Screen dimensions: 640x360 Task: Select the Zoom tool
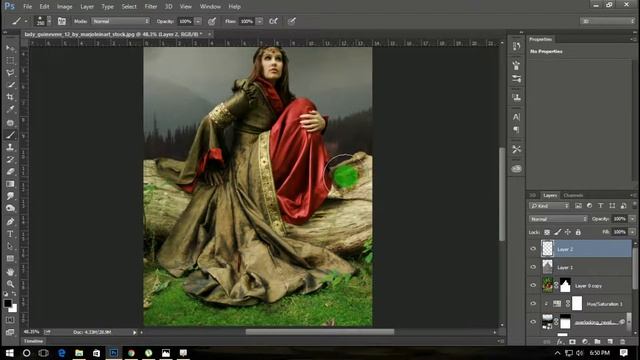10,284
